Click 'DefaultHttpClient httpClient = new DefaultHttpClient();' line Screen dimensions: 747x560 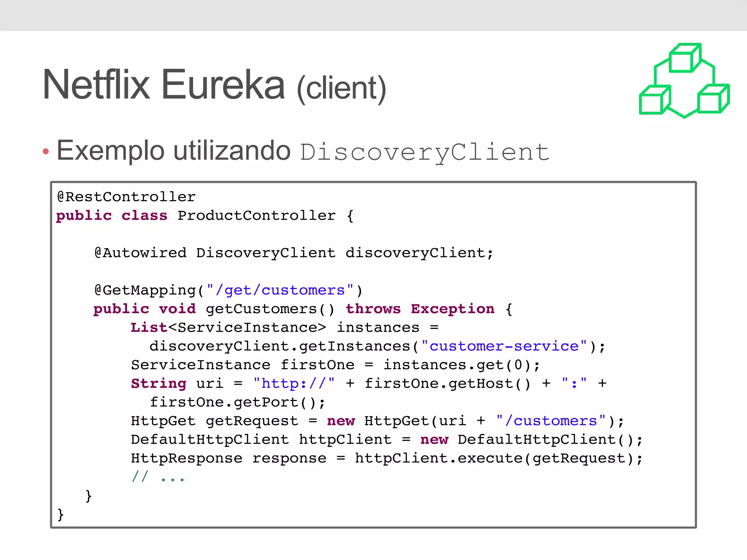[387, 440]
